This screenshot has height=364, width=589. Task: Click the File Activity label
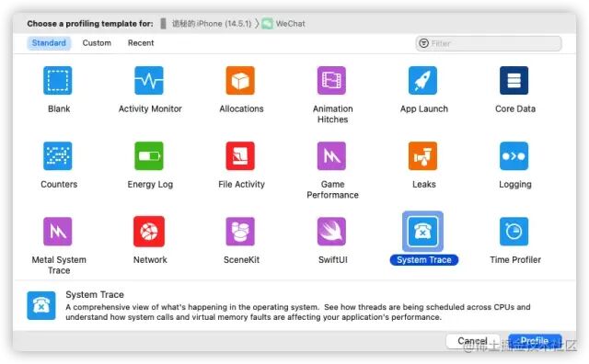pos(241,184)
